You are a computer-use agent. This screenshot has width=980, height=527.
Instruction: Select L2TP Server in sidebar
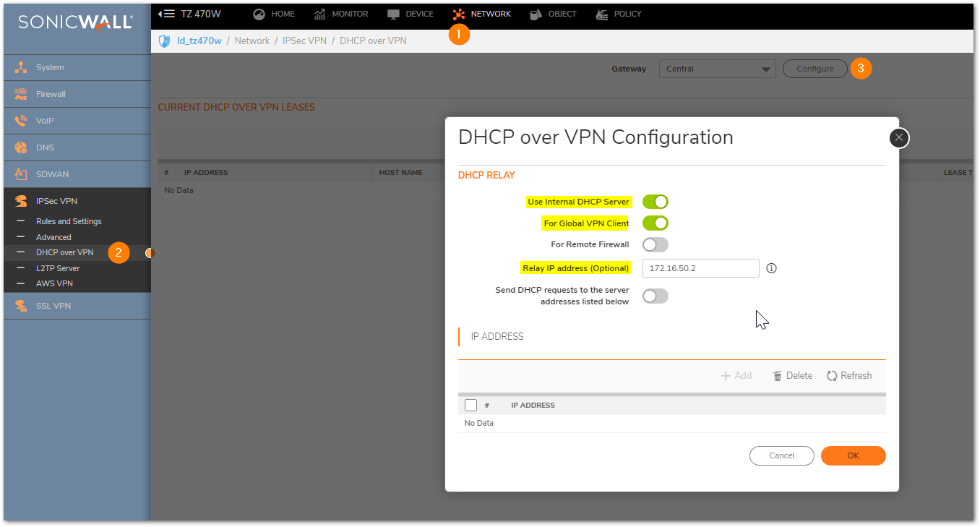coord(58,268)
